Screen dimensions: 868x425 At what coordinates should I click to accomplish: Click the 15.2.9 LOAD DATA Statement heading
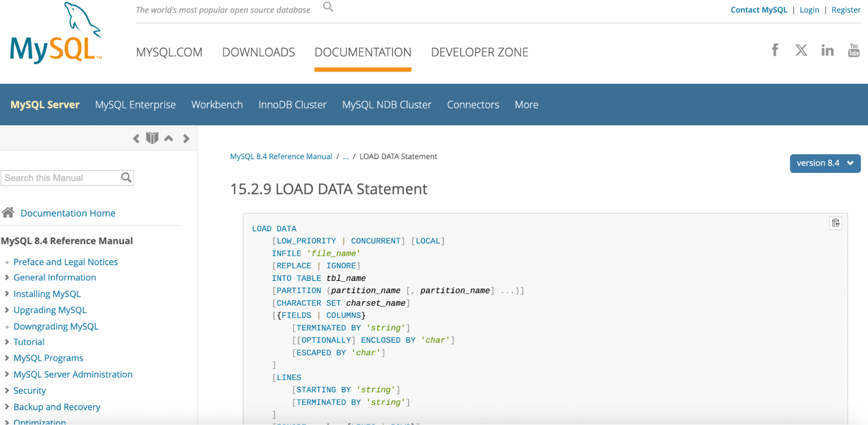coord(329,189)
